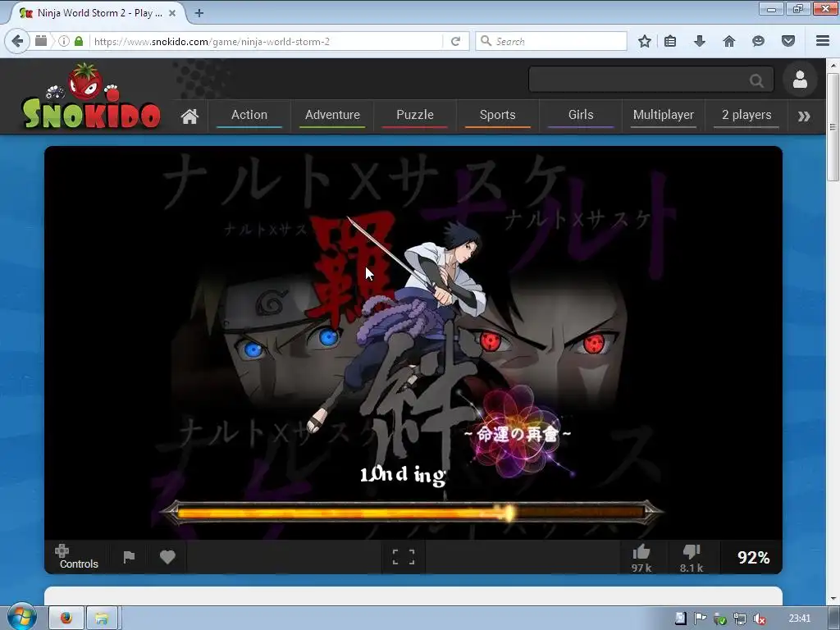
Task: Dislike the game with thumbs down
Action: pos(692,558)
